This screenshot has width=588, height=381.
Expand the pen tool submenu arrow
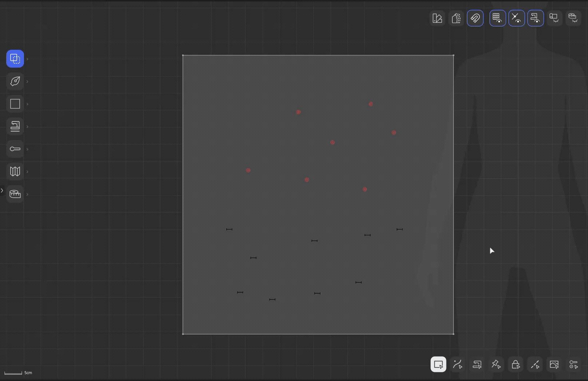(x=27, y=81)
